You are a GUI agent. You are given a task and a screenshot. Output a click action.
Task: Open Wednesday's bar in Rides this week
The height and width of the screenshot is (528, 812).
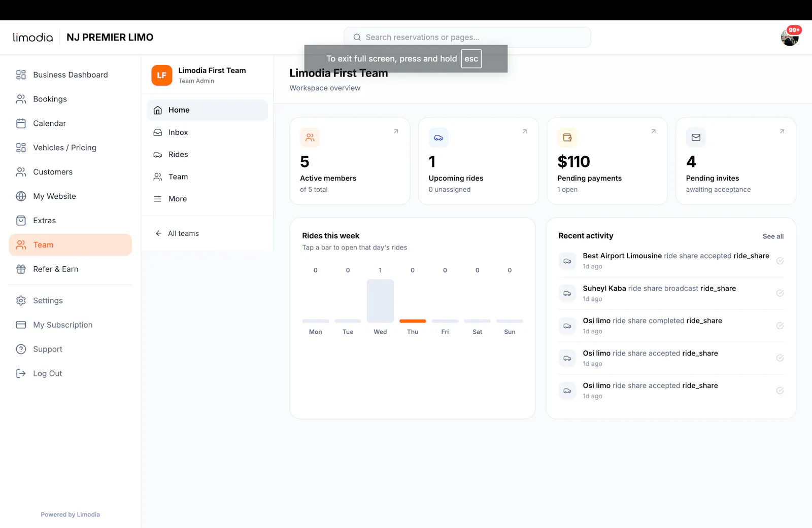click(x=380, y=301)
